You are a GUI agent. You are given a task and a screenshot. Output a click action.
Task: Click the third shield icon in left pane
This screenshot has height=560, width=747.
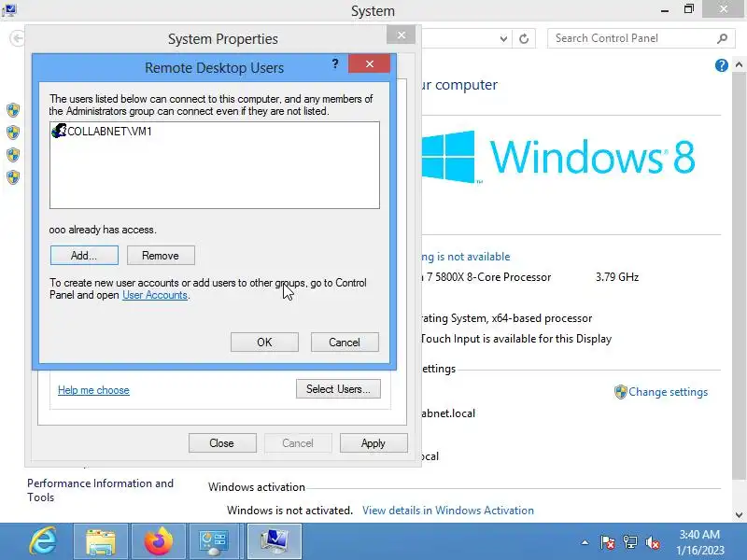coord(13,155)
